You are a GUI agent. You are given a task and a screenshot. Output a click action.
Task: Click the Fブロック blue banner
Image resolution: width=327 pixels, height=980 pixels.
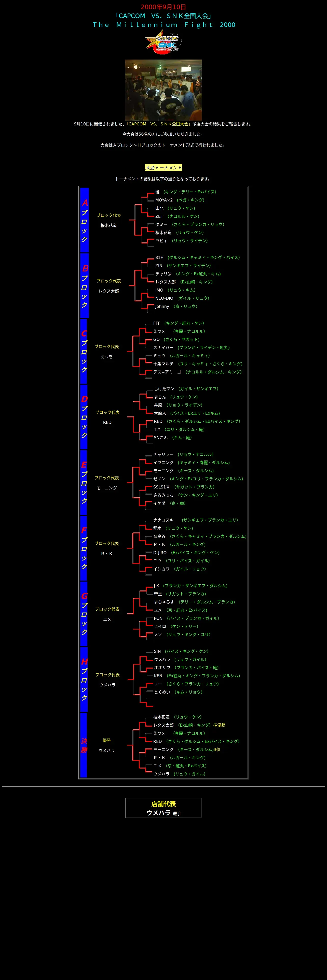84,548
